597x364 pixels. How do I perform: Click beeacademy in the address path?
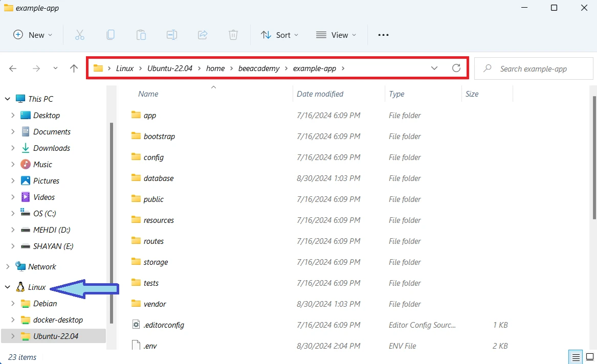259,69
